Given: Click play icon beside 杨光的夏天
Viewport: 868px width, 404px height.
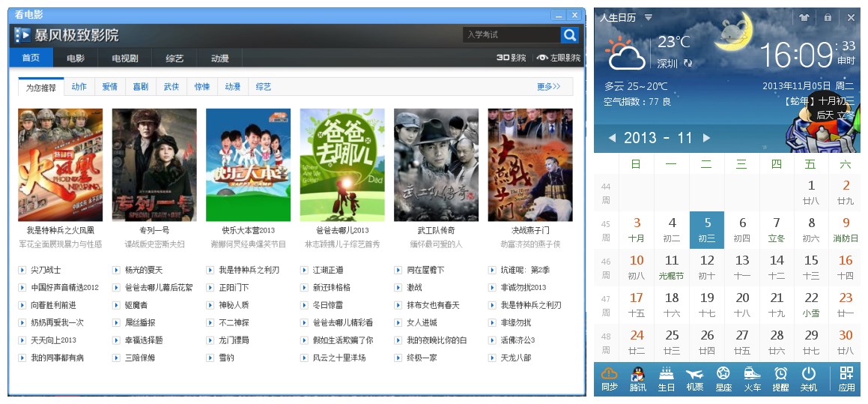Looking at the screenshot, I should click(x=116, y=270).
